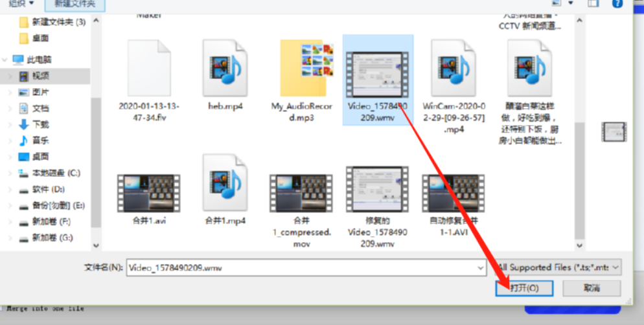
Task: Click the 软件 (D:) drive icon
Action: 24,190
